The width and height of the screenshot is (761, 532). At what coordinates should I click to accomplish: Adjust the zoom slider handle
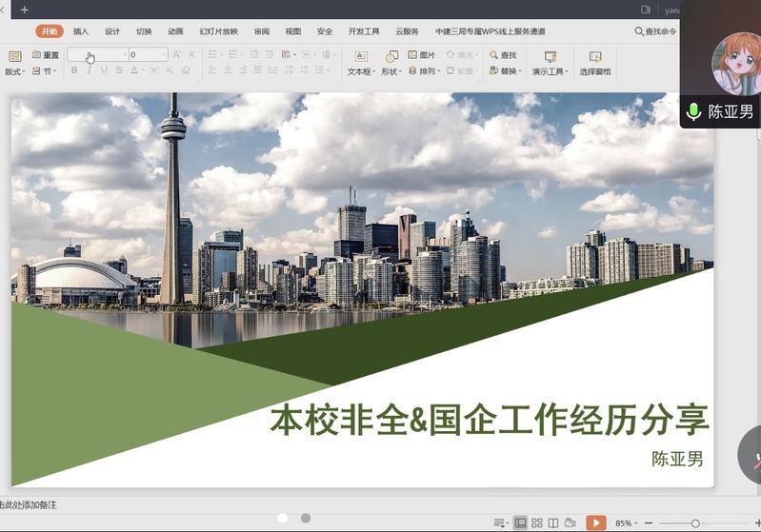click(x=695, y=523)
